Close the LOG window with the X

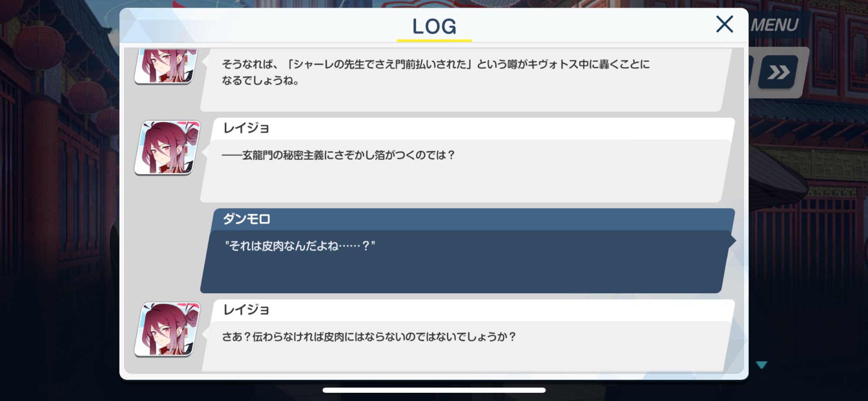click(x=724, y=24)
